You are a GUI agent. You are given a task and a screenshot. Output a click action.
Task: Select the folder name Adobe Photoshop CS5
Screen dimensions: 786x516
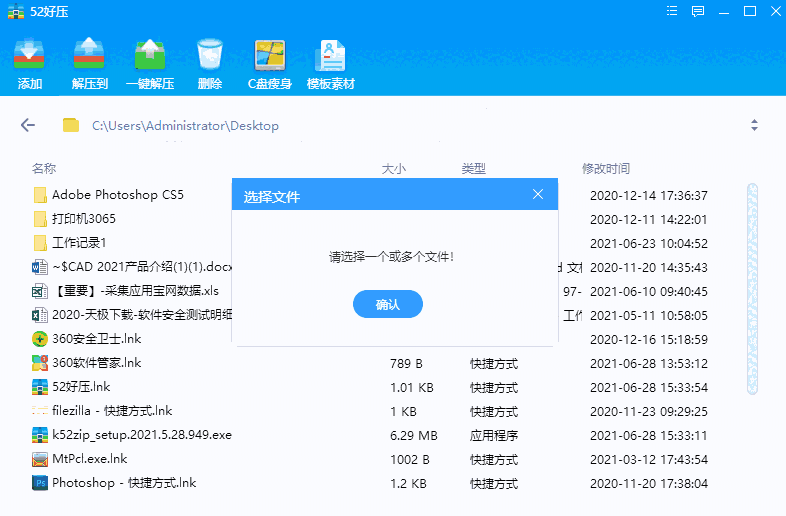(118, 195)
